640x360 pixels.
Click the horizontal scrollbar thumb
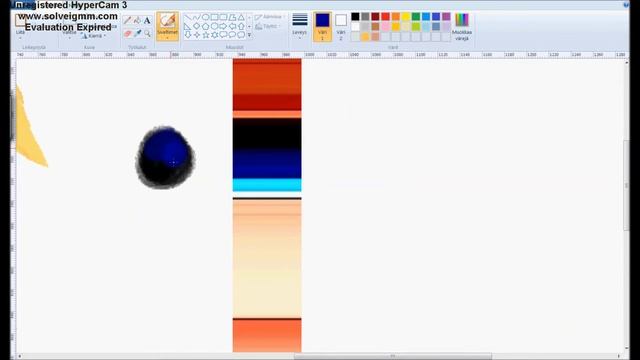(393, 356)
